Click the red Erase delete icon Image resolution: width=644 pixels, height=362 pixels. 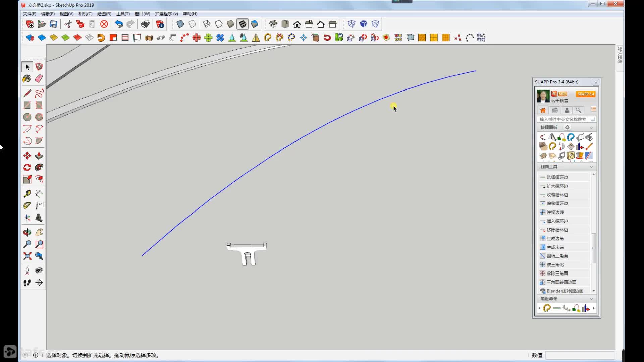click(104, 24)
